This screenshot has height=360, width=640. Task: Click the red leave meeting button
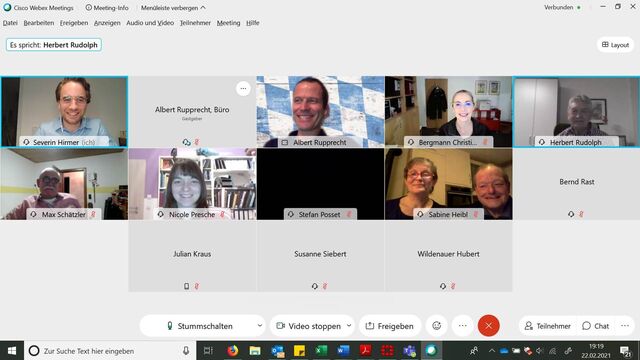click(x=488, y=326)
